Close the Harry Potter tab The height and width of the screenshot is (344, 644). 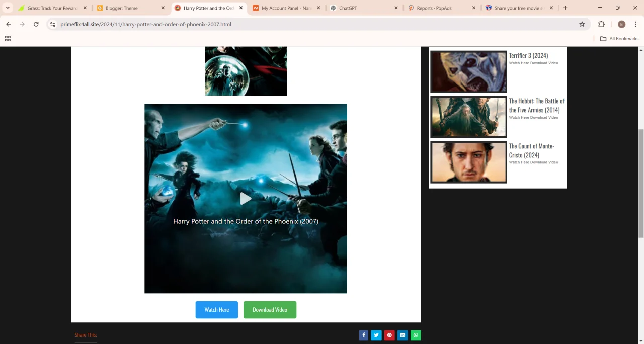coord(241,8)
